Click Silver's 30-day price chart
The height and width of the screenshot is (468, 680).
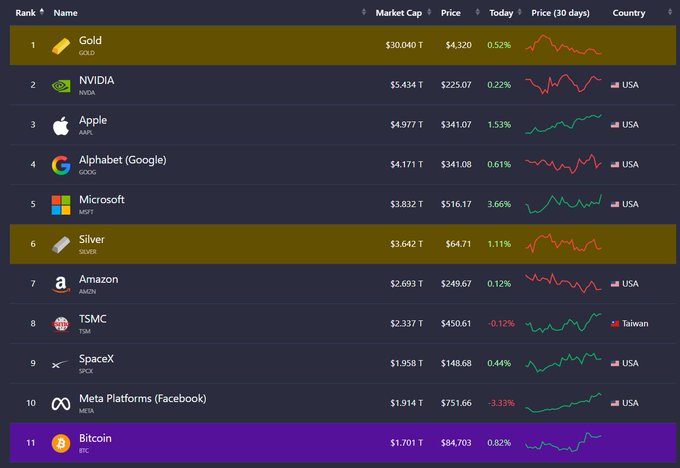click(563, 243)
